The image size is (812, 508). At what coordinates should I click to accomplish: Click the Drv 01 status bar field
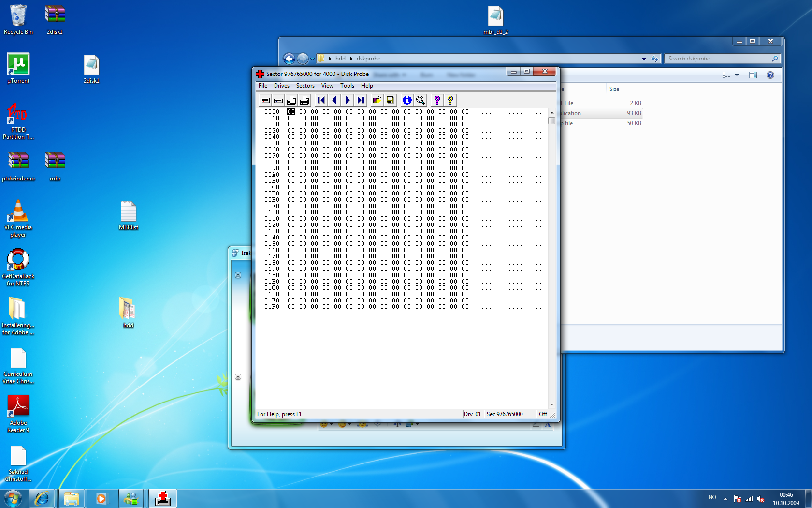(x=473, y=414)
